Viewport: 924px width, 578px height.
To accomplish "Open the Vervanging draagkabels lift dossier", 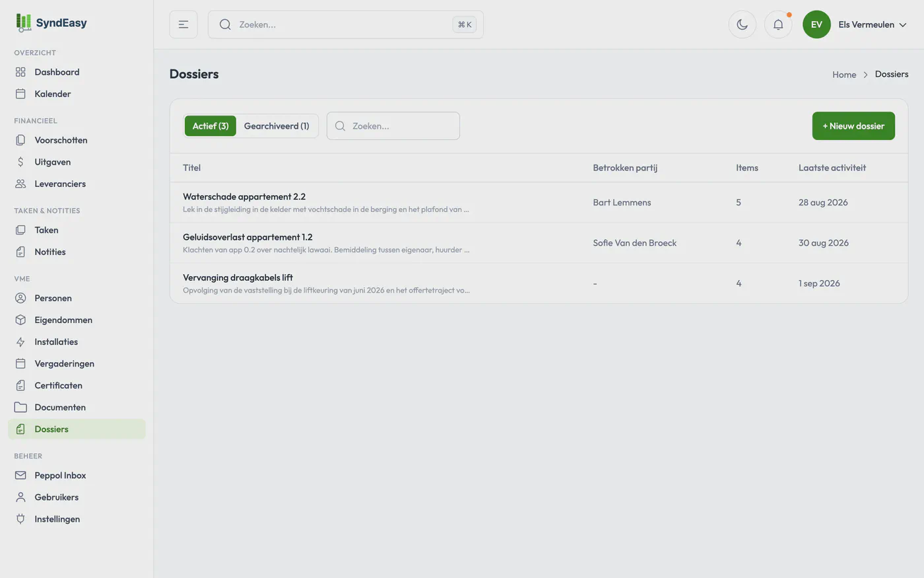I will 238,277.
